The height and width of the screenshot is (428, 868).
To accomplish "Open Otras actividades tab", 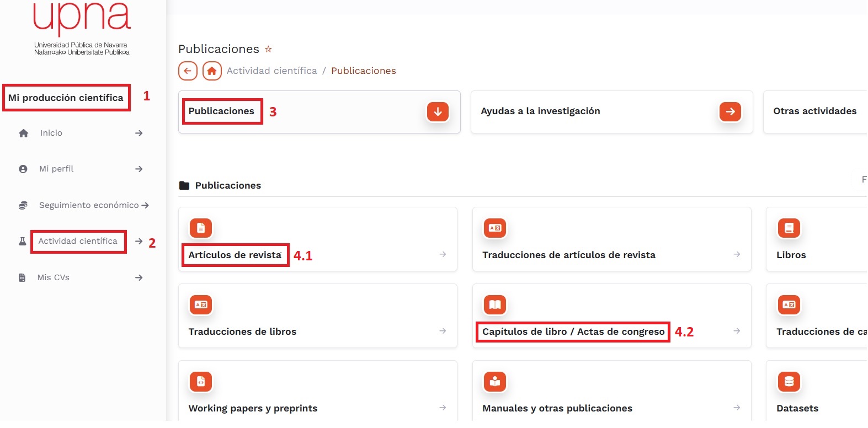I will pyautogui.click(x=814, y=111).
